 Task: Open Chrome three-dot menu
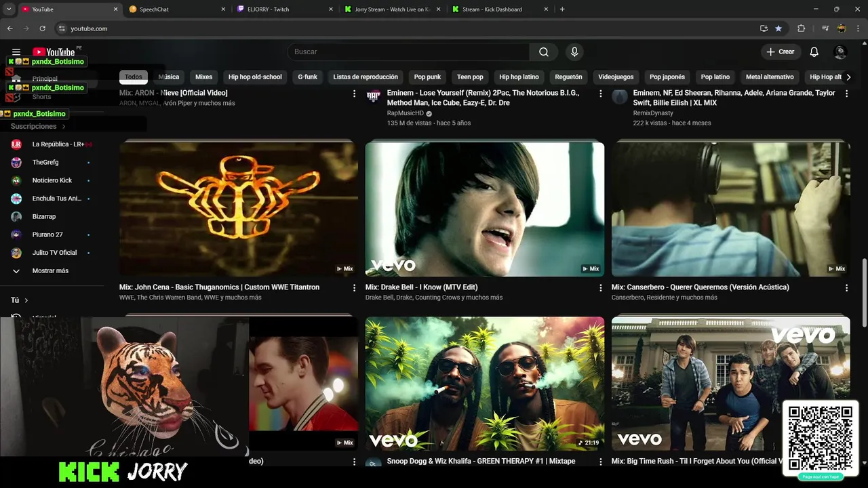tap(858, 28)
